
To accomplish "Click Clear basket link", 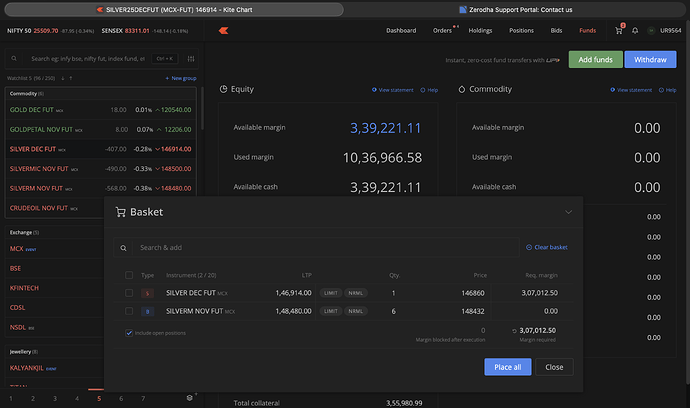I will [547, 247].
